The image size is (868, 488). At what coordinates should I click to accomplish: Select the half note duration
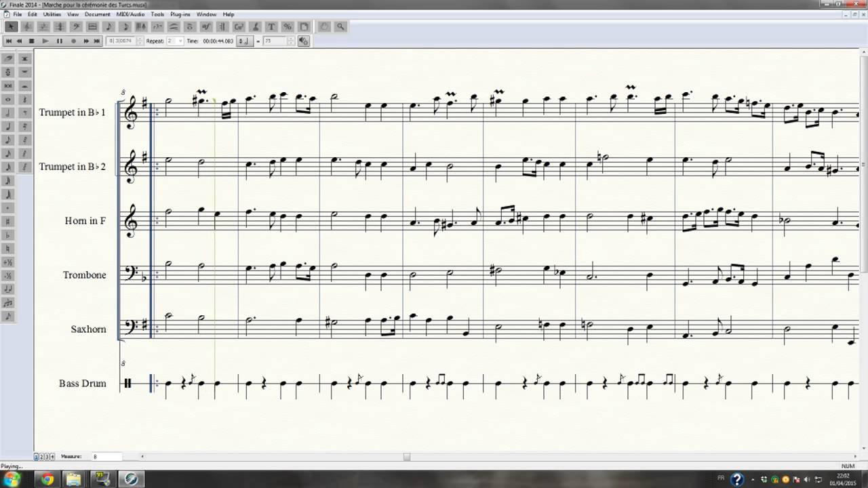(x=8, y=113)
